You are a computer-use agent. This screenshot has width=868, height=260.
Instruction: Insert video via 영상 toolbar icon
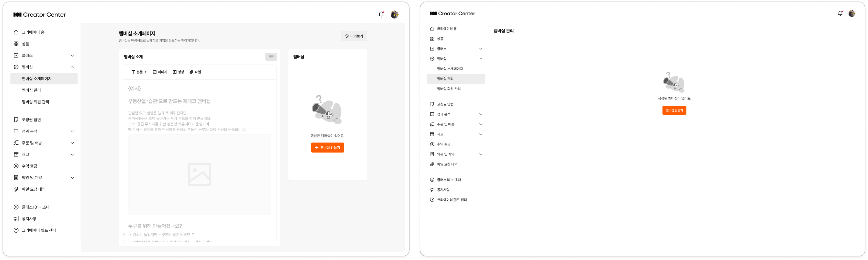click(x=179, y=72)
